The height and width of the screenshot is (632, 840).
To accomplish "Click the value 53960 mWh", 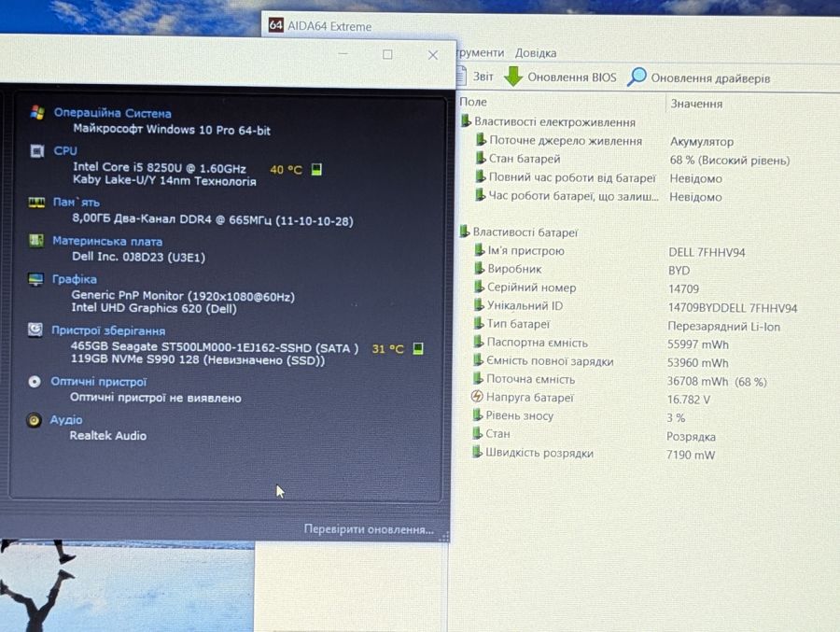I will tap(697, 363).
